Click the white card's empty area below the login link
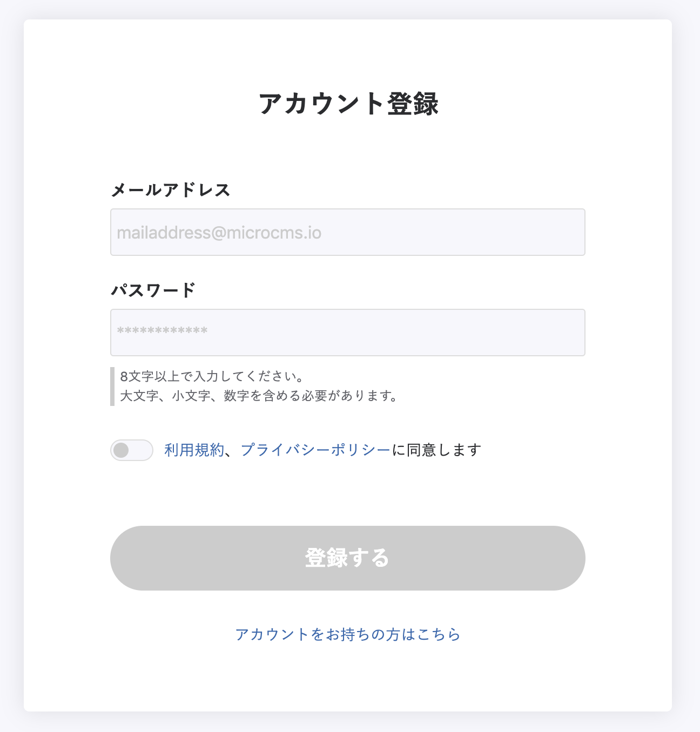Image resolution: width=700 pixels, height=732 pixels. (x=348, y=680)
